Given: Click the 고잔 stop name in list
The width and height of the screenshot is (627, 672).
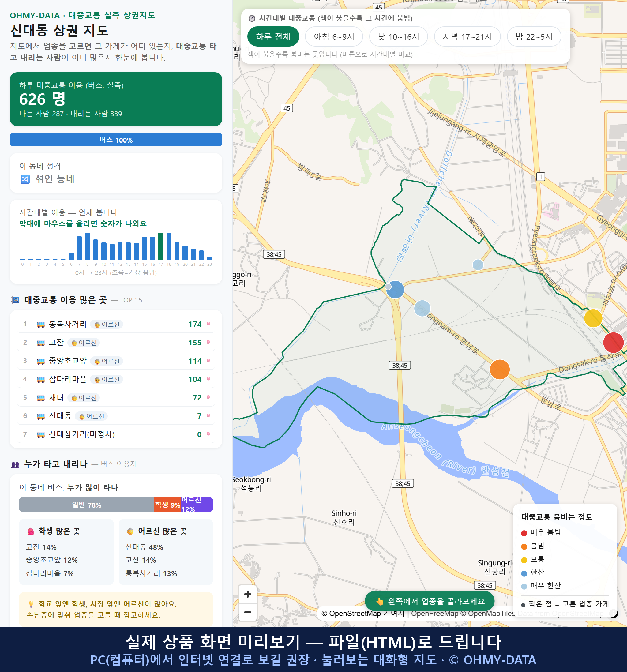Looking at the screenshot, I should pos(56,342).
